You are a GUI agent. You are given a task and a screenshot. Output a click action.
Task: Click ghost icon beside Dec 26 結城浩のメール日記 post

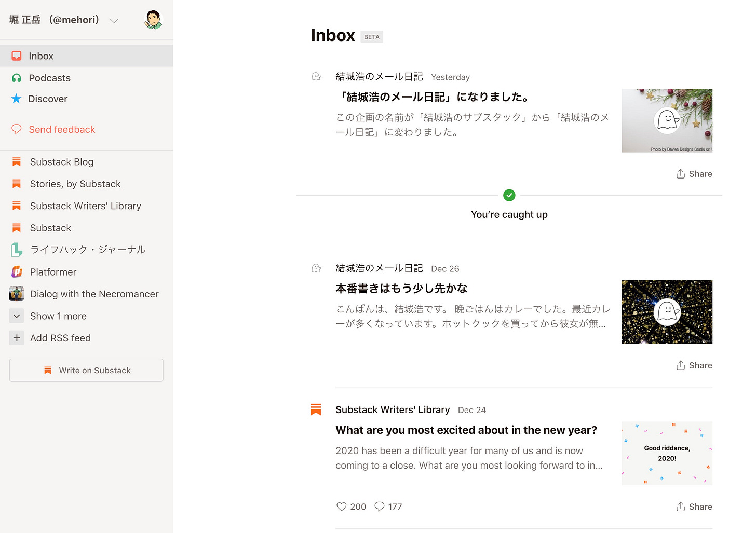316,268
